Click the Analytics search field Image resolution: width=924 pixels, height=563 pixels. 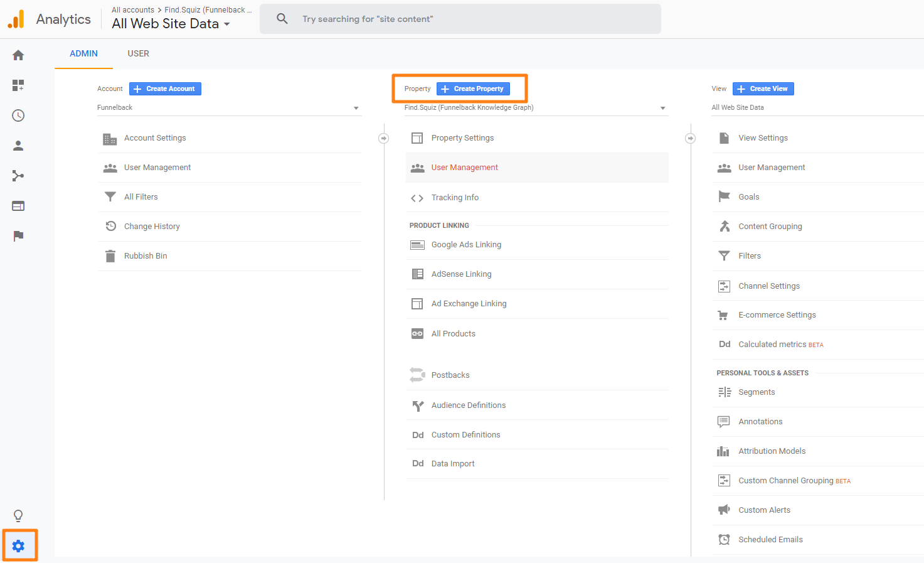(x=460, y=19)
